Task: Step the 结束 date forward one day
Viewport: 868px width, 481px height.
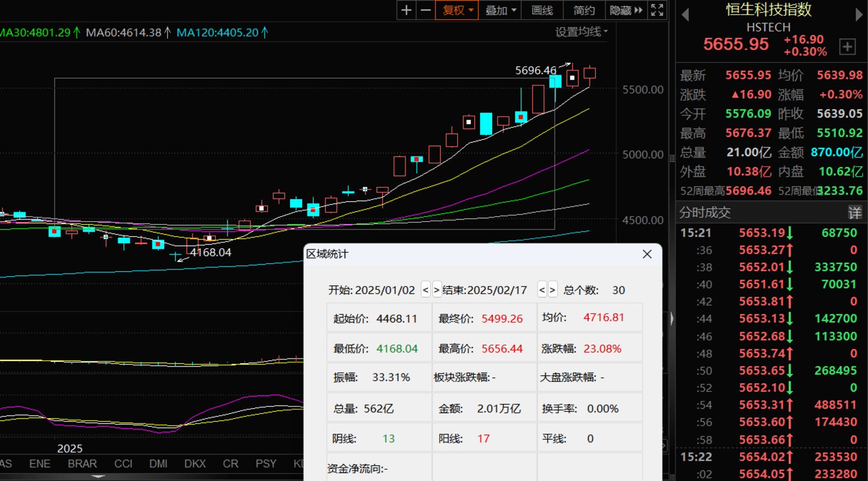Action: [553, 290]
